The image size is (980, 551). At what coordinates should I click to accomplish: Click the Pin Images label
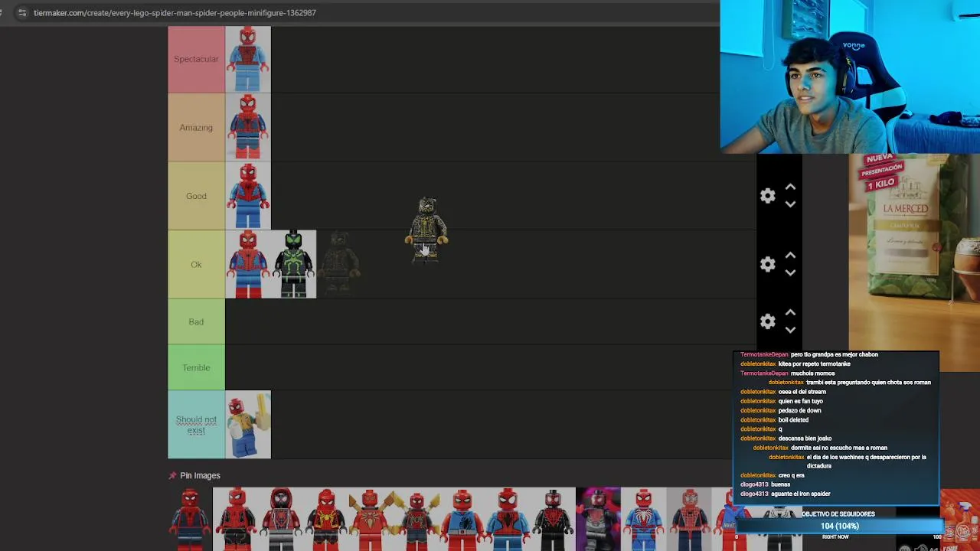click(200, 475)
